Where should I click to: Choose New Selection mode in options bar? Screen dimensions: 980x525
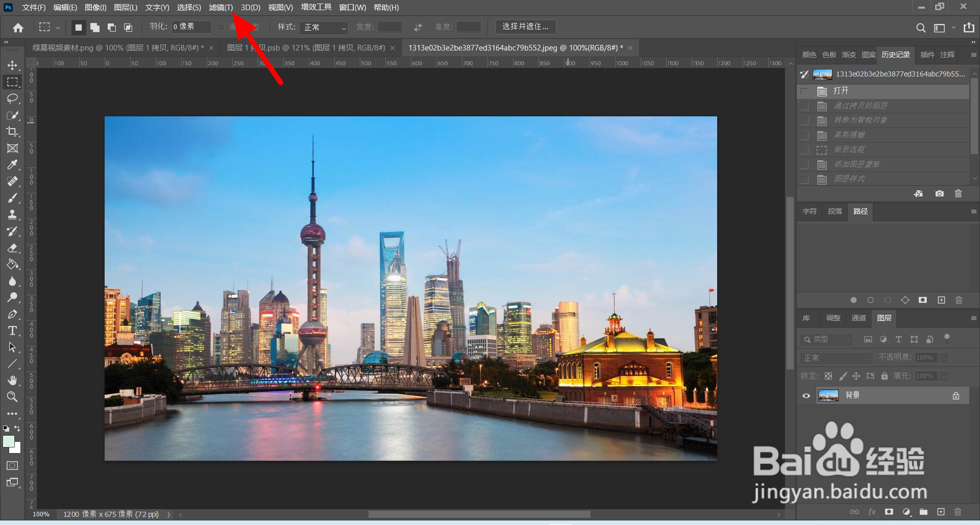78,28
